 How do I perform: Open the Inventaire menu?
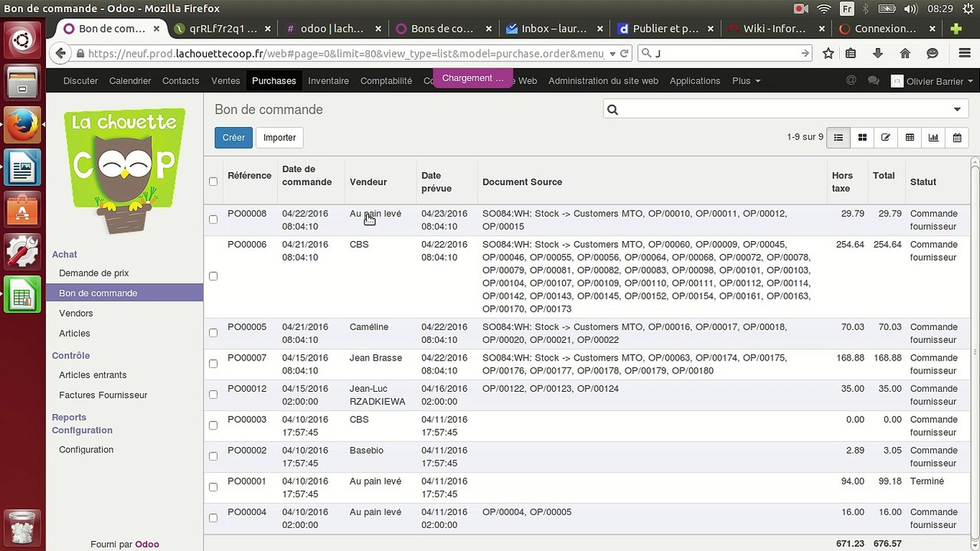[328, 81]
